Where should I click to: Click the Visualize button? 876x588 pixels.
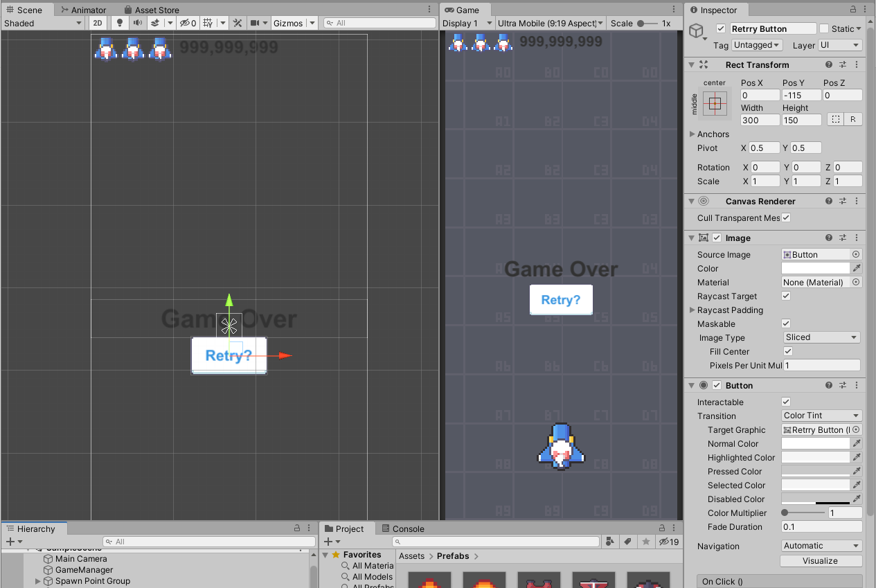click(x=821, y=561)
